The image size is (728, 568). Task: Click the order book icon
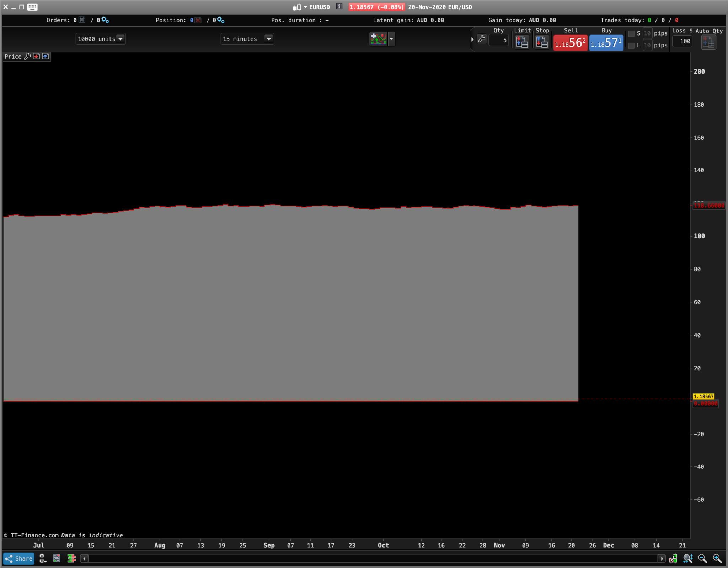pos(71,558)
